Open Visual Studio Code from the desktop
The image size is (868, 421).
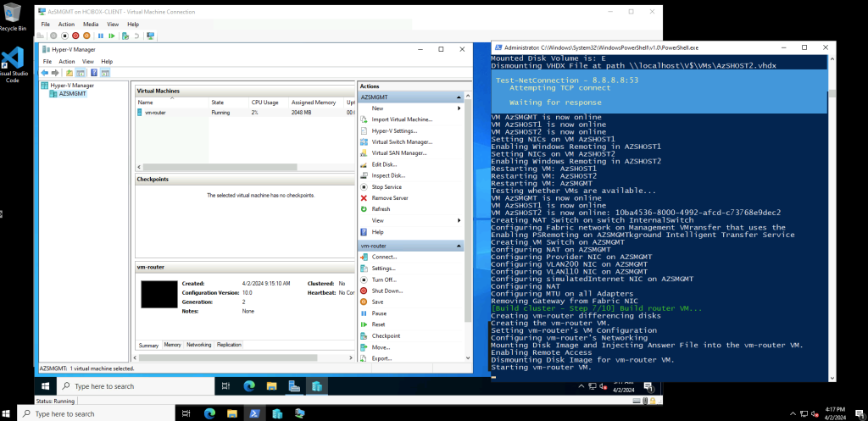pyautogui.click(x=12, y=64)
